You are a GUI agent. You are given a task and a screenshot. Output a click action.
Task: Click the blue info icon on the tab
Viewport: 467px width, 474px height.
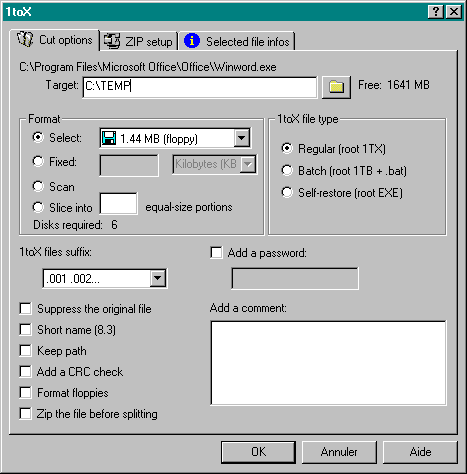(192, 41)
